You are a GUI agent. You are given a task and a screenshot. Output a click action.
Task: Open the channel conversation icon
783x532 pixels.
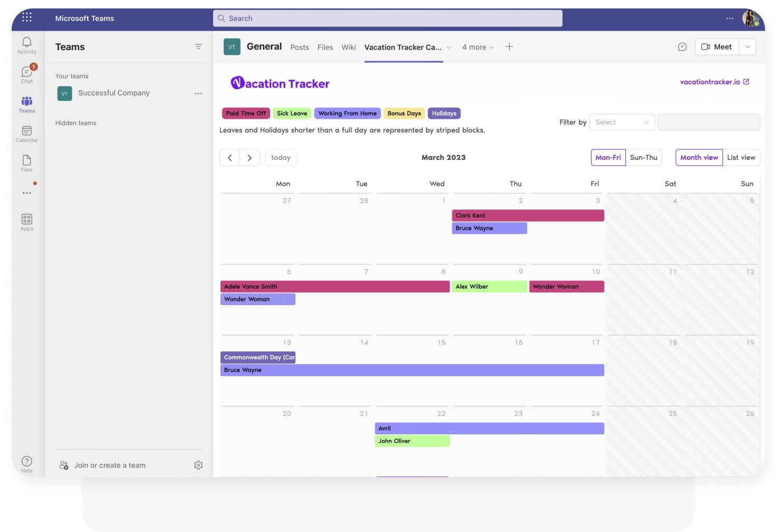coord(682,47)
